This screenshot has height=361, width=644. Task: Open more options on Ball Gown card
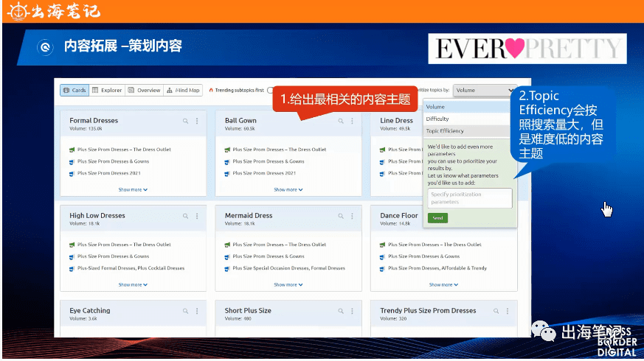point(353,121)
